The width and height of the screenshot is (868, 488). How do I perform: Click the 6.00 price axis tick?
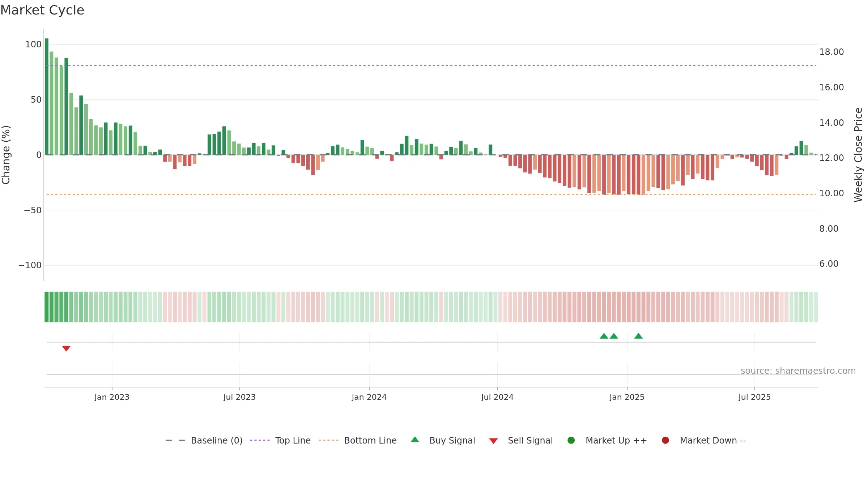click(829, 264)
